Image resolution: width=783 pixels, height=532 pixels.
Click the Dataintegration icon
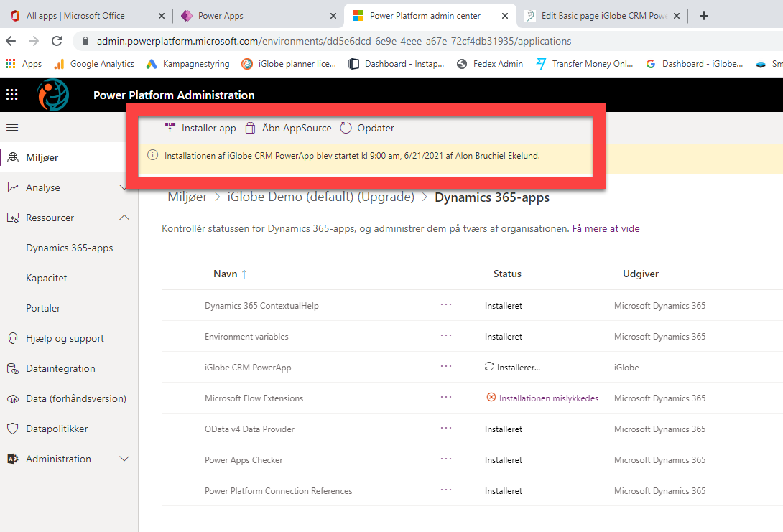point(13,369)
